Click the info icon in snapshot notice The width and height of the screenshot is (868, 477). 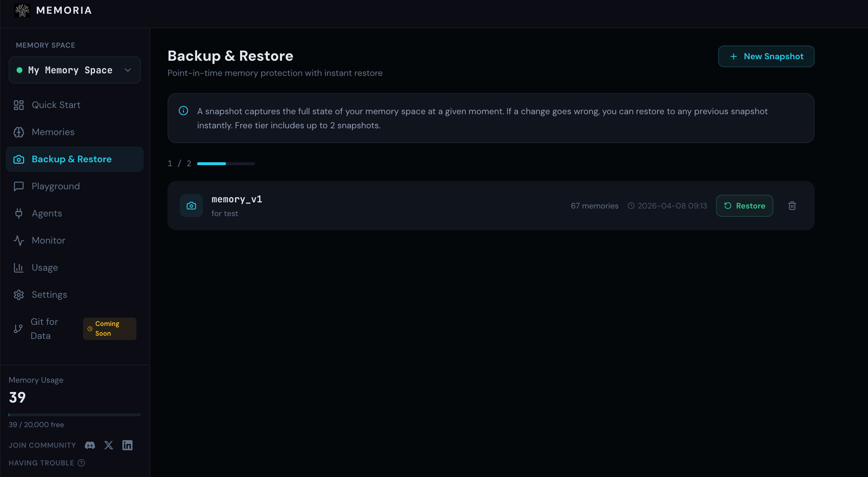183,111
